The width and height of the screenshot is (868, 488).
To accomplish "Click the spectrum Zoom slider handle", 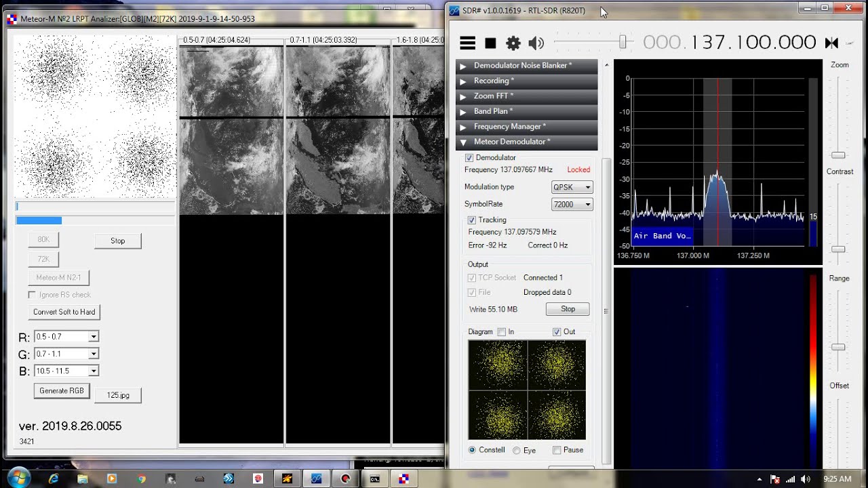I will [839, 155].
